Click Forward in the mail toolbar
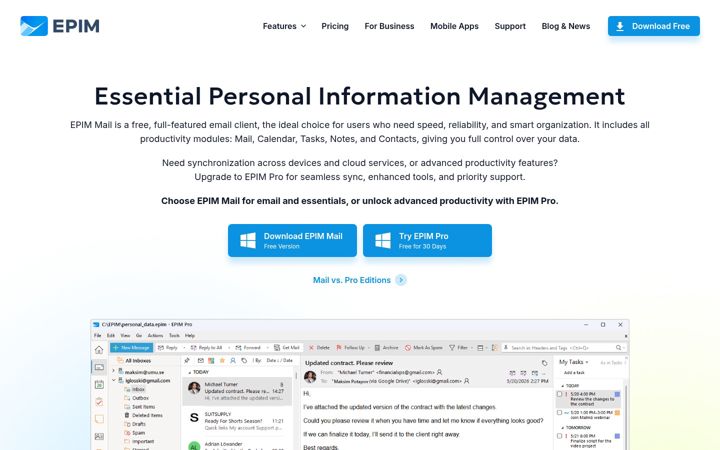 [248, 348]
